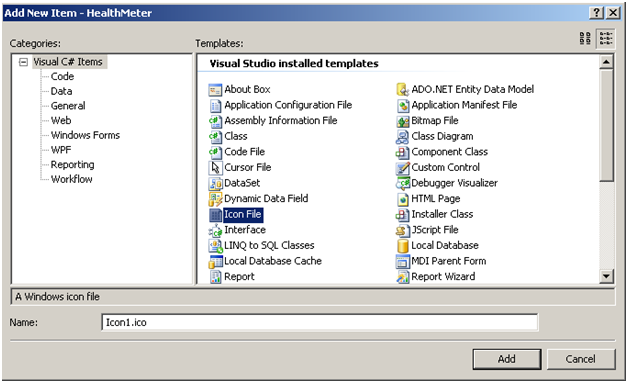Click the HTML Page icon
Viewport: 628px width, 383px height.
click(403, 199)
